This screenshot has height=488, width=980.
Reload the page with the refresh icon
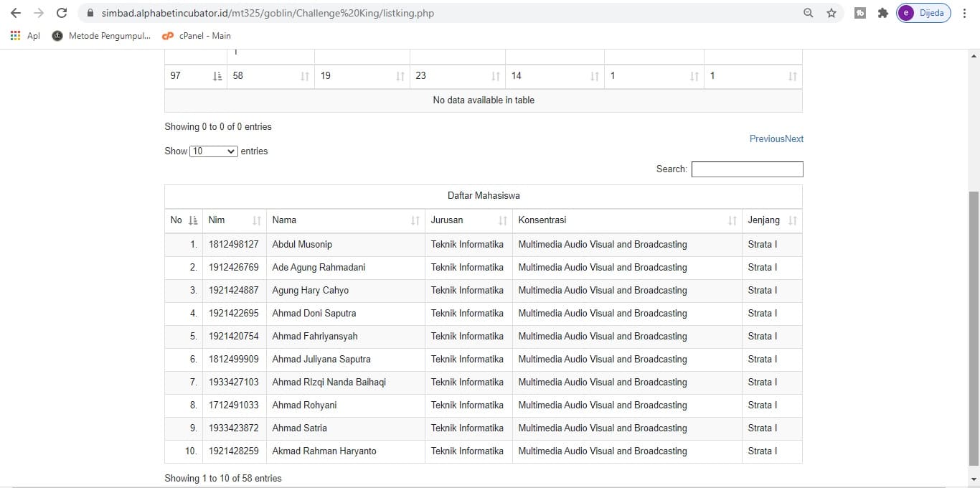click(x=62, y=13)
